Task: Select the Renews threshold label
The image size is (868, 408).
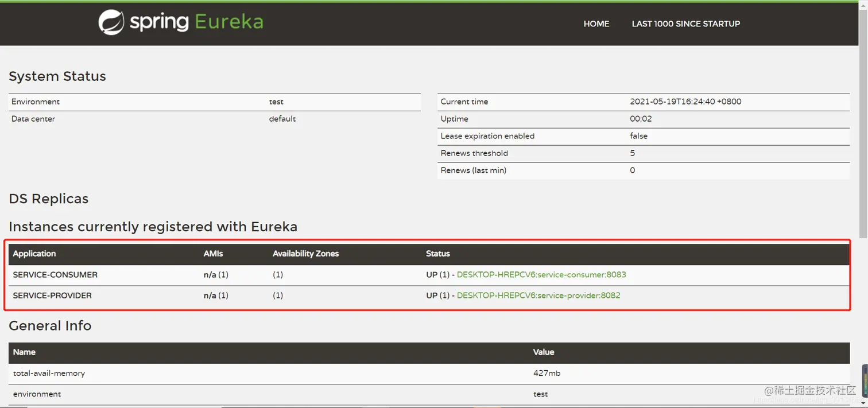Action: tap(474, 153)
